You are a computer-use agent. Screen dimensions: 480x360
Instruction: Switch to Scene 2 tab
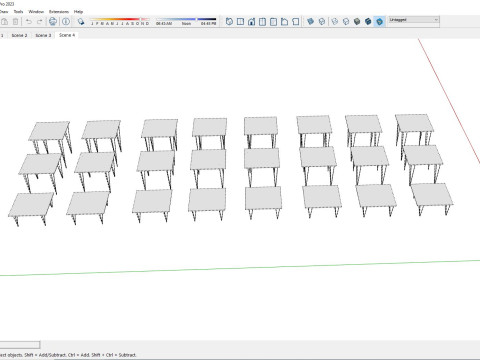(x=19, y=35)
